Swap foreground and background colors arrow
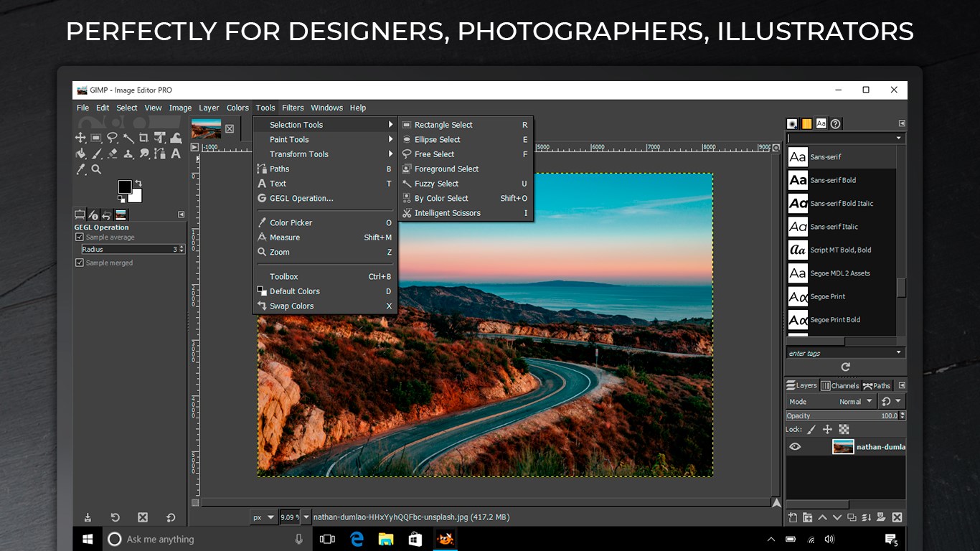The height and width of the screenshot is (551, 980). pos(138,184)
